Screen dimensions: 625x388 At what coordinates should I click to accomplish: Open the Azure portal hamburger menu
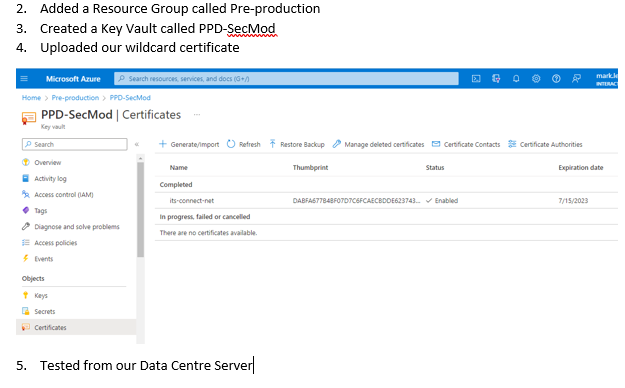[x=24, y=79]
